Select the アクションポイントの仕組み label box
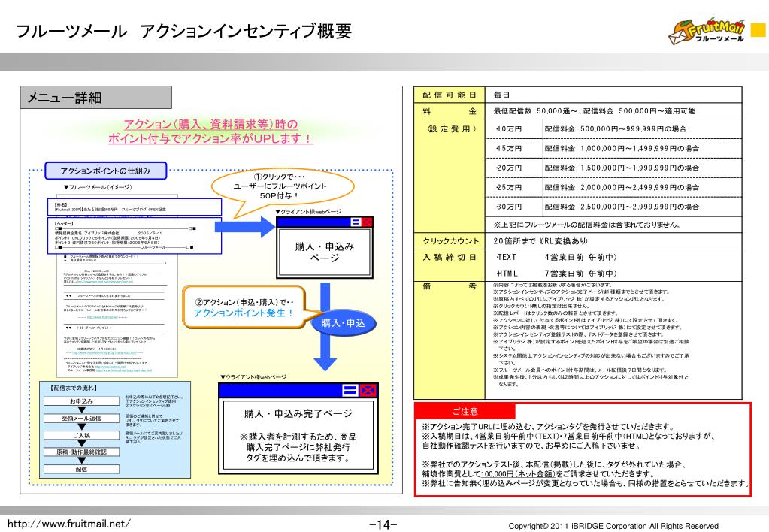 click(x=105, y=171)
